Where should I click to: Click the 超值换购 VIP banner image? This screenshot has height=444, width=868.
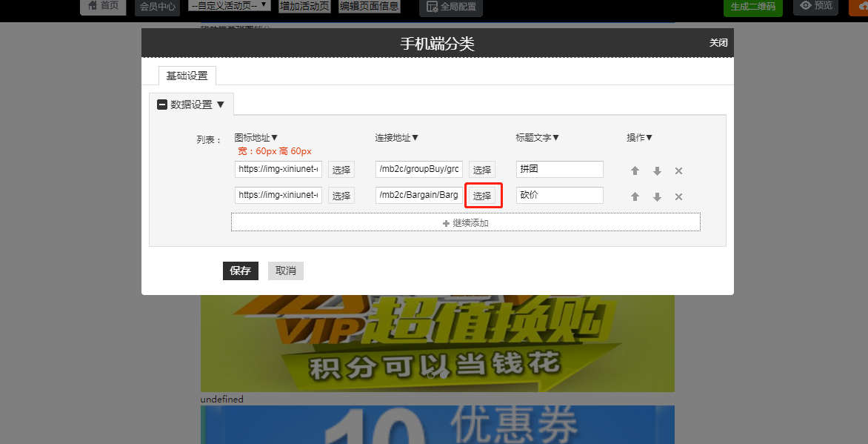click(x=437, y=343)
